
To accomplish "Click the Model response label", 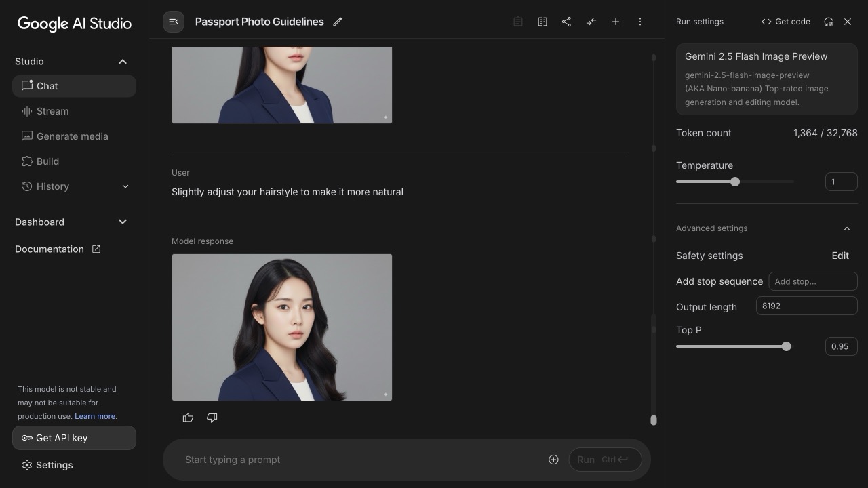I will coord(202,241).
